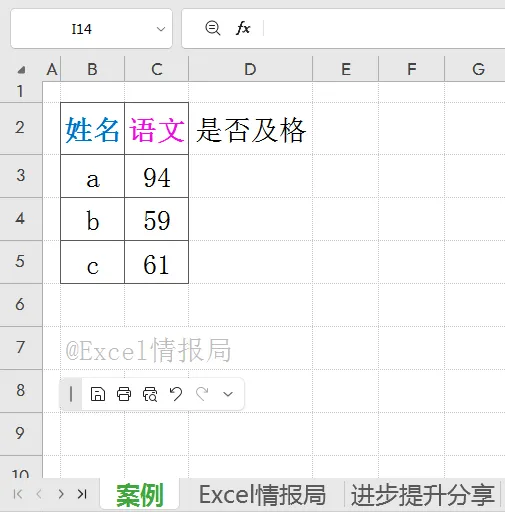Image resolution: width=505 pixels, height=512 pixels.
Task: Select the cell containing c
Action: [92, 262]
